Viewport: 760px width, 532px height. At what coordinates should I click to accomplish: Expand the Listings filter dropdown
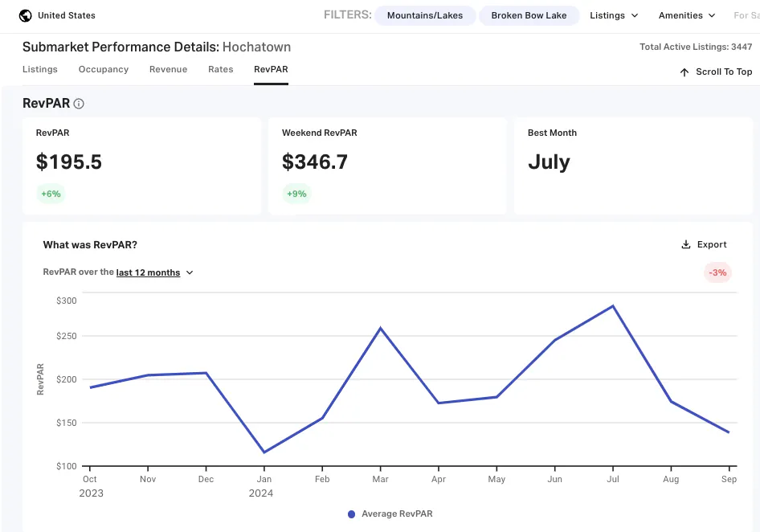coord(614,15)
